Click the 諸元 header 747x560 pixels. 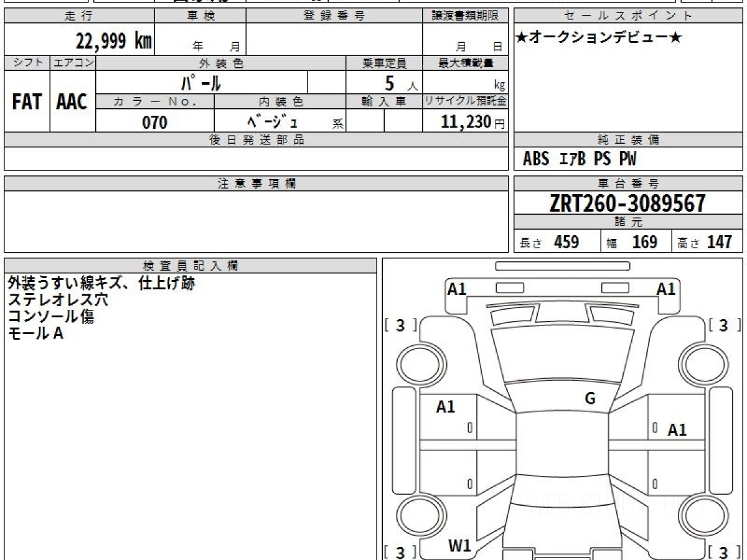tap(628, 223)
